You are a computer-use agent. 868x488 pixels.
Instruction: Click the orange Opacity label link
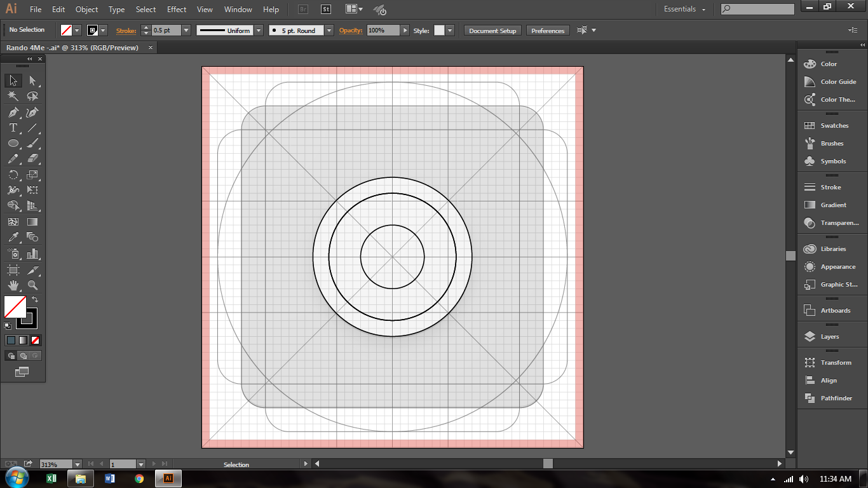tap(350, 30)
